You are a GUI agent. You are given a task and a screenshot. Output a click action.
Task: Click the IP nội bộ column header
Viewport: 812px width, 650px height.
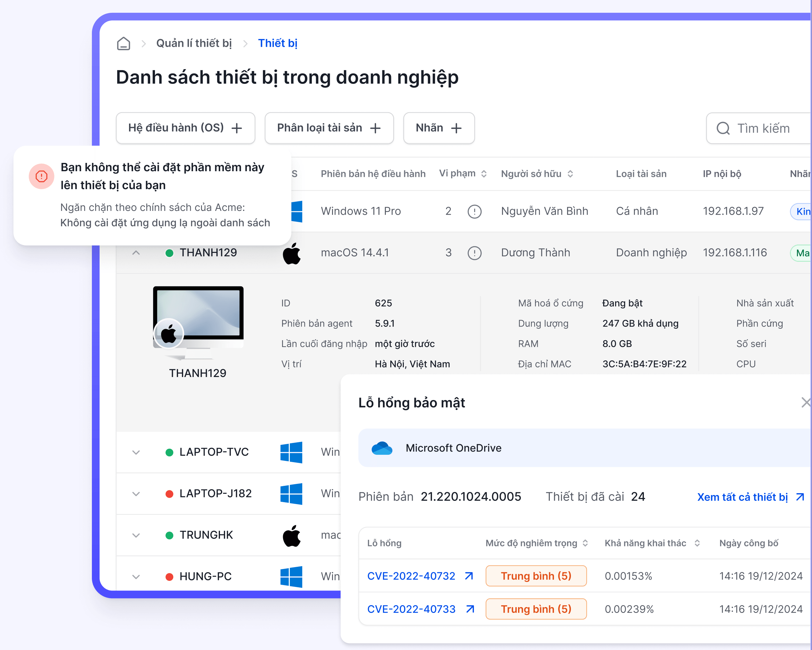pos(722,173)
